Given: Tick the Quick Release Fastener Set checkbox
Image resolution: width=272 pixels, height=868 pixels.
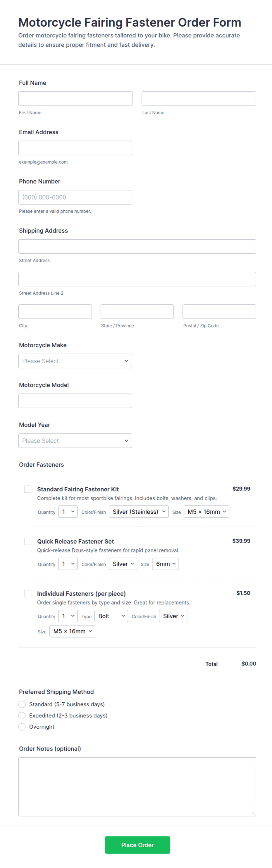Looking at the screenshot, I should tap(28, 541).
